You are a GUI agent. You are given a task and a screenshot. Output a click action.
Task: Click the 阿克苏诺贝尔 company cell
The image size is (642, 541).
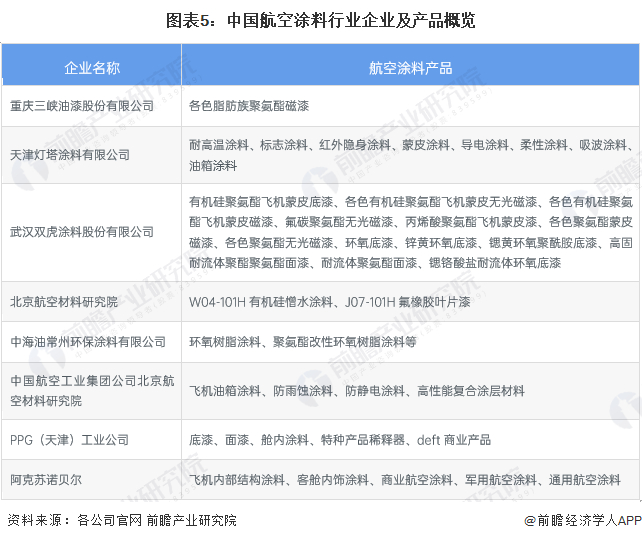92,480
